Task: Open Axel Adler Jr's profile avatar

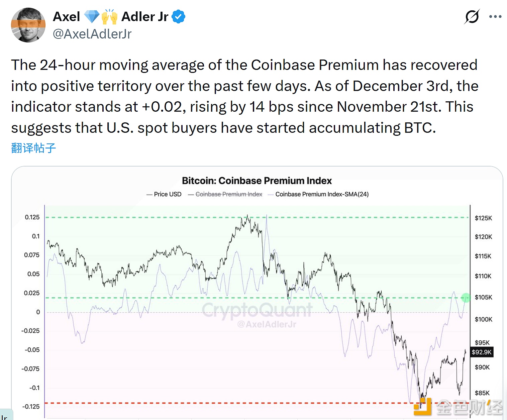Action: point(28,25)
